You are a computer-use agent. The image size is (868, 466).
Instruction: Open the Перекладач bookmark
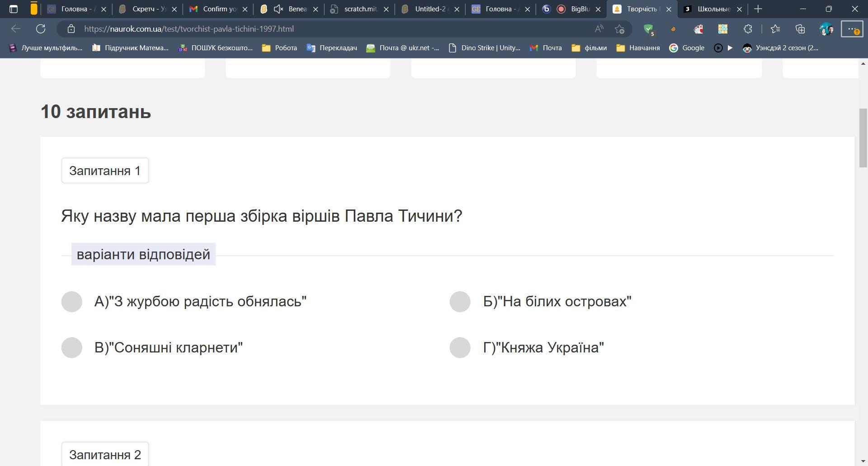pyautogui.click(x=332, y=48)
